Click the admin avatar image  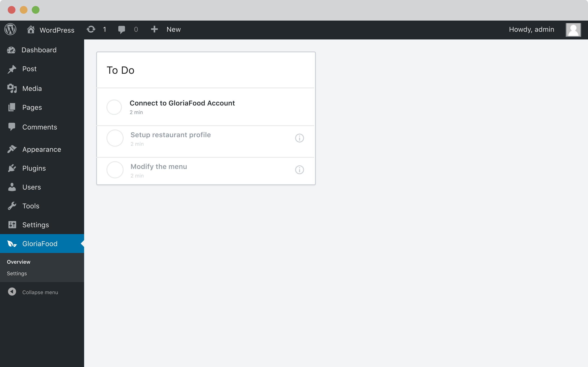click(573, 29)
